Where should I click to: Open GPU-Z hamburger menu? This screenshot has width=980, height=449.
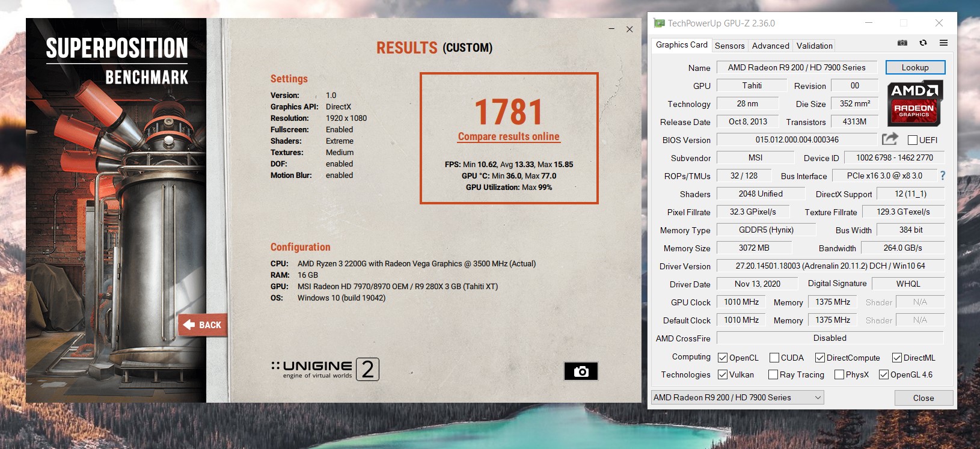[x=943, y=43]
